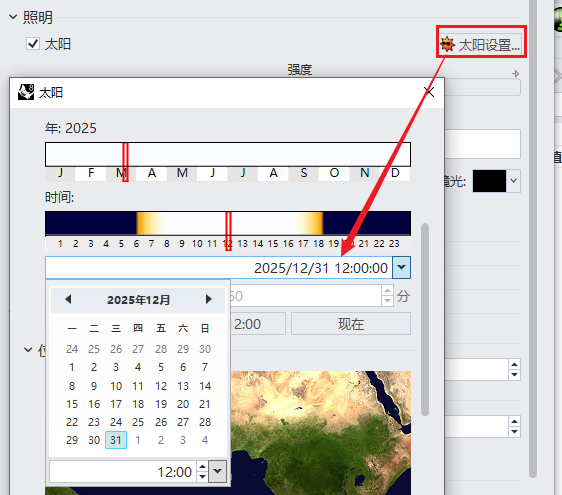
Task: Select day 25 in December calendar
Action: tap(138, 422)
